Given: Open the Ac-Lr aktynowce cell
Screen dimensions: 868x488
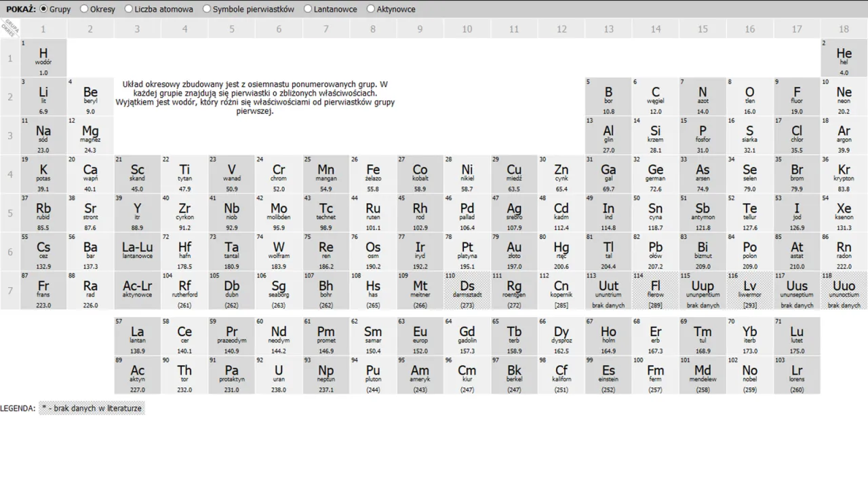Looking at the screenshot, I should point(138,290).
